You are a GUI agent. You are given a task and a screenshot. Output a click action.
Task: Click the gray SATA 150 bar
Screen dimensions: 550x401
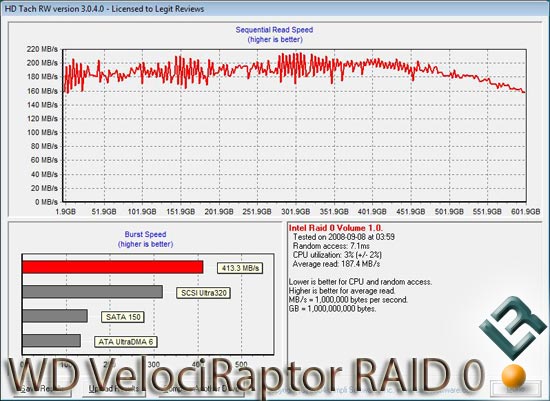pyautogui.click(x=55, y=316)
